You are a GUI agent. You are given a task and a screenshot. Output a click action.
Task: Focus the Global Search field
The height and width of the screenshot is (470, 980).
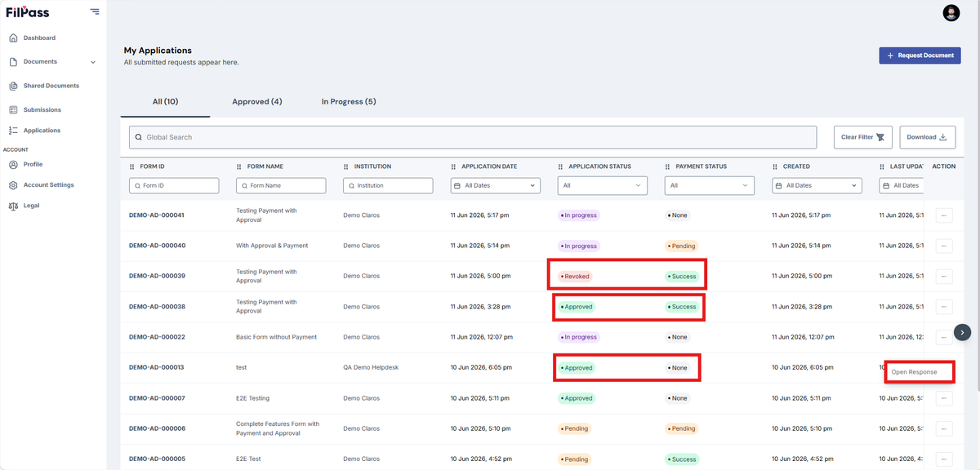473,137
